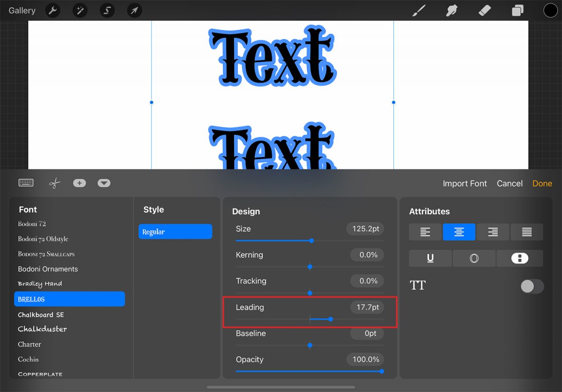Select Chalkduster from font list
The width and height of the screenshot is (562, 392).
[x=43, y=329]
